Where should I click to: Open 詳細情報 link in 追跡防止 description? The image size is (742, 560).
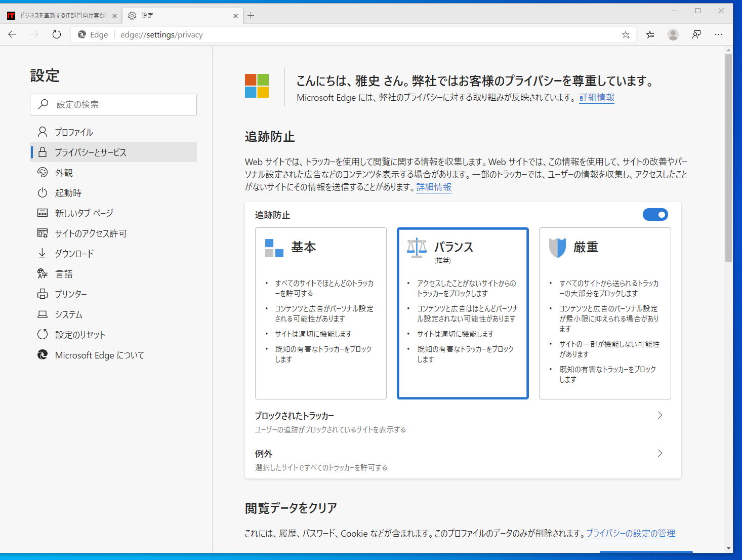tap(434, 187)
